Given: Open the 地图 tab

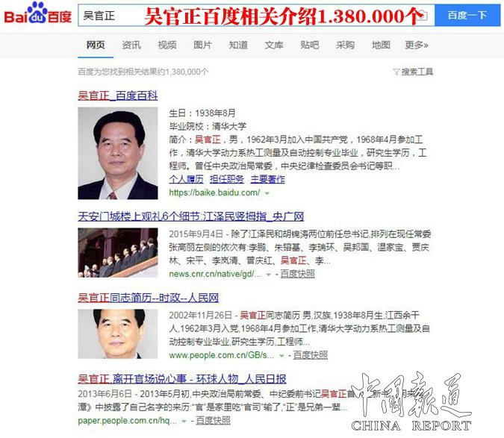Looking at the screenshot, I should (381, 46).
